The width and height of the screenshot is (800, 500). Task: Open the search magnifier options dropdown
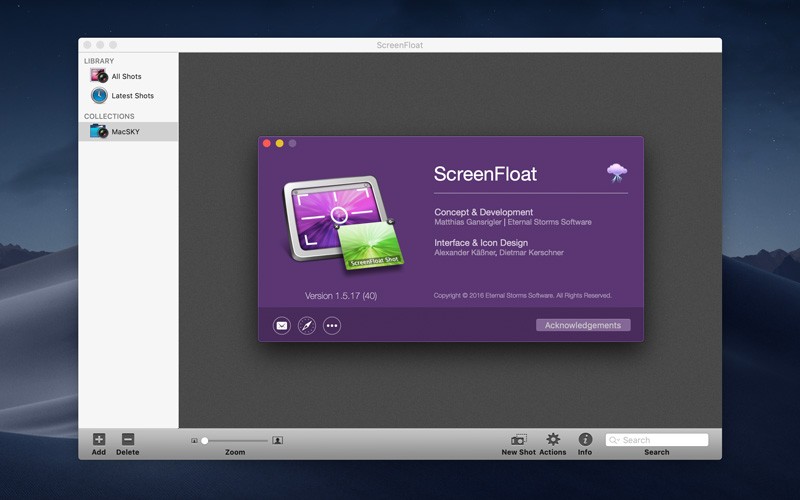614,440
